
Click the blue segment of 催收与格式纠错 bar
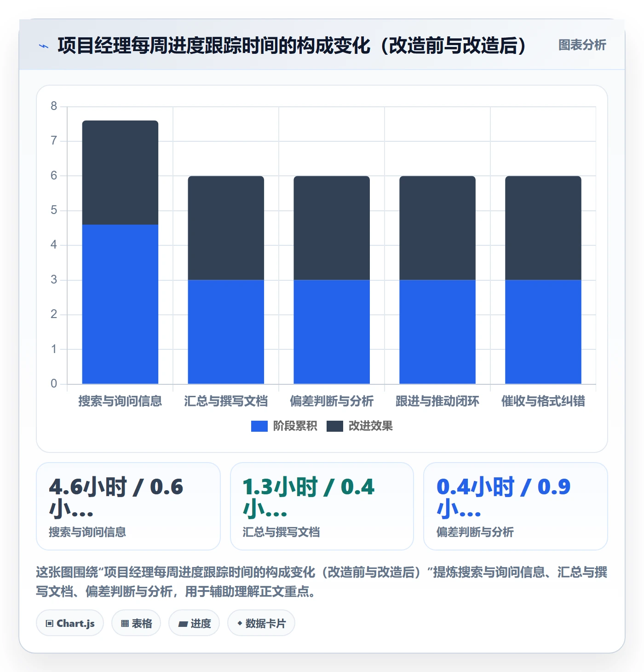click(543, 332)
